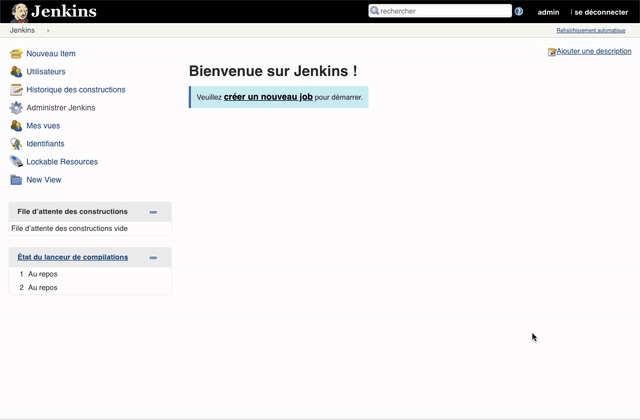Select executor 2 Au repos row

pyautogui.click(x=90, y=287)
